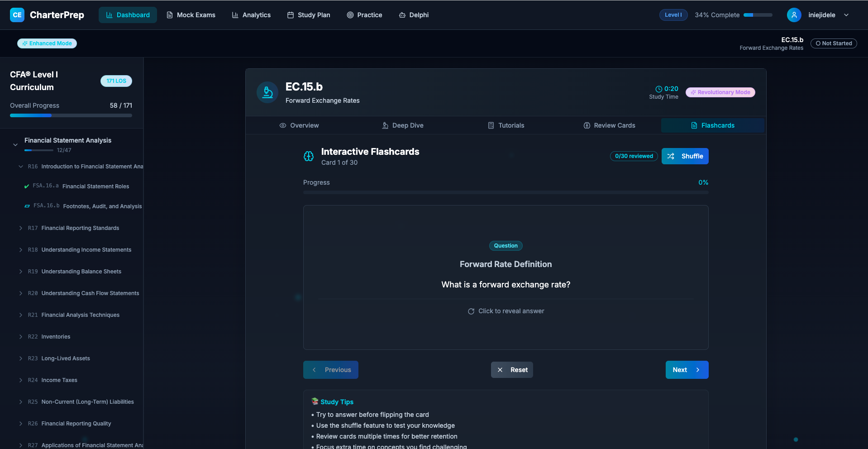Collapse R16 Introduction to Financial Statement Analysis
Image resolution: width=868 pixels, height=449 pixels.
(21, 167)
